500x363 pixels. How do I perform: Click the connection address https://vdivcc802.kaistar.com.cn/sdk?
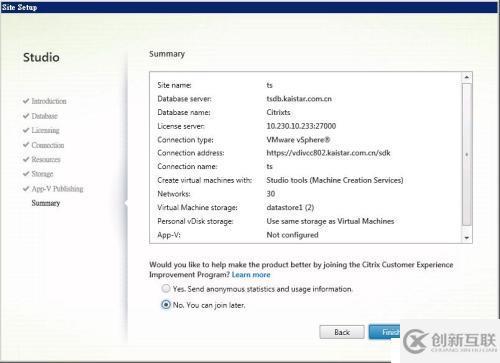point(328,153)
